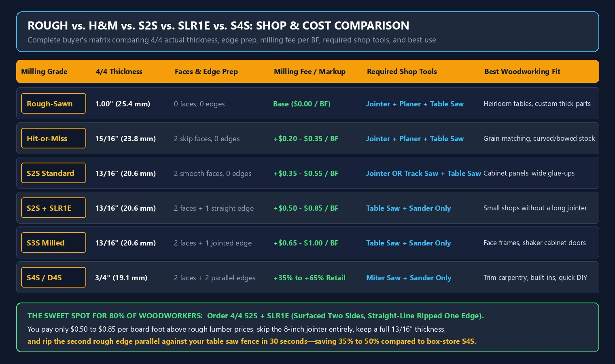Select the S2S + SLR1E grade badge
The height and width of the screenshot is (364, 615).
point(53,208)
